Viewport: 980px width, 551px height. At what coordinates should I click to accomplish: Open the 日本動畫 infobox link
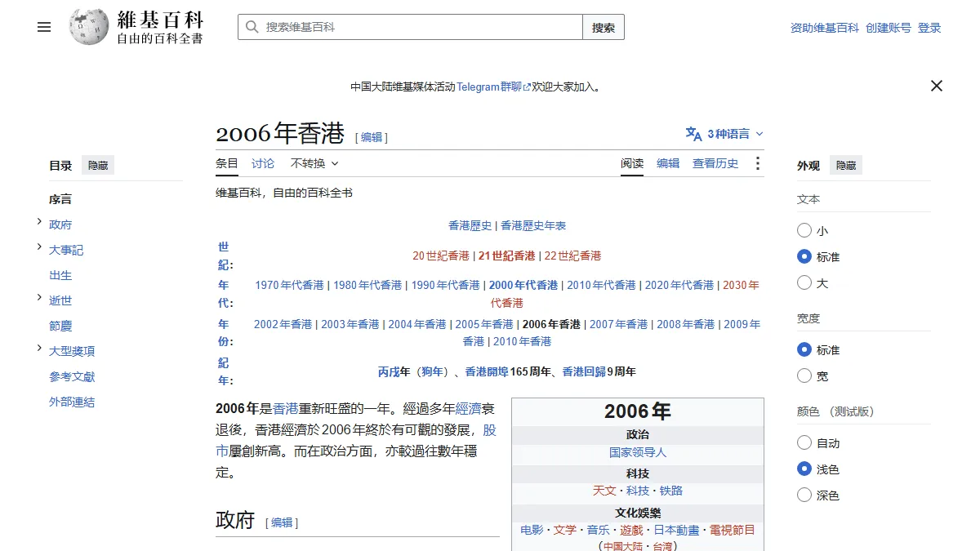coord(676,530)
